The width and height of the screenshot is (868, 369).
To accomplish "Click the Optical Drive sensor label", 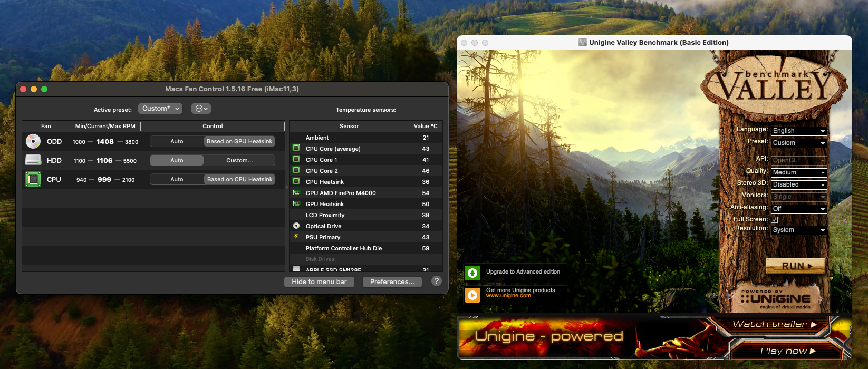I will 323,226.
